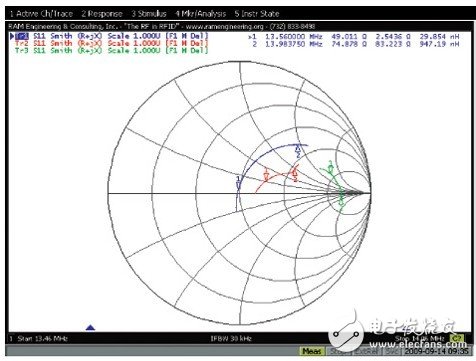Click red marker 2 on Tr2 trace
Image resolution: width=476 pixels, height=361 pixels.
[295, 174]
